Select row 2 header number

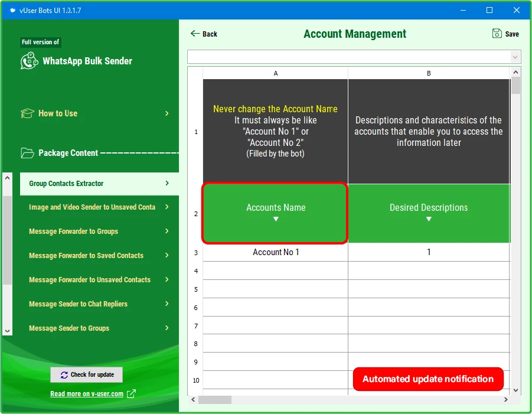(196, 214)
